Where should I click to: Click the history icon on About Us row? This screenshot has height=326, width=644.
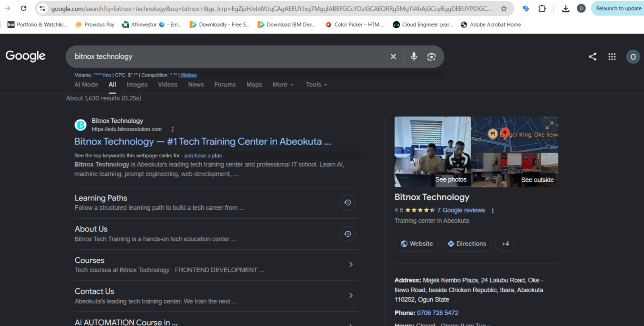pos(348,234)
